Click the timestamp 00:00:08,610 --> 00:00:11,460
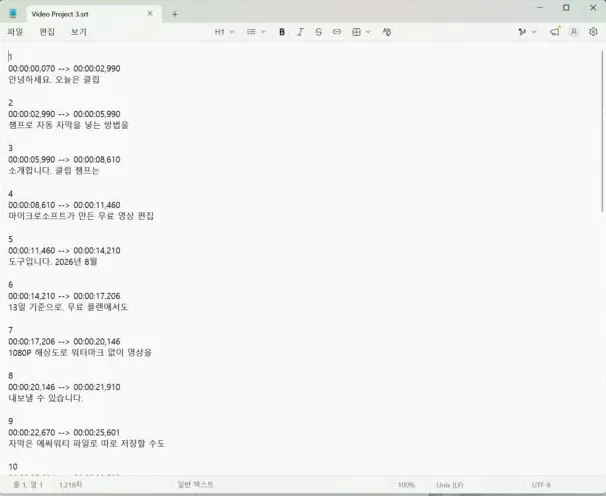 (x=64, y=205)
